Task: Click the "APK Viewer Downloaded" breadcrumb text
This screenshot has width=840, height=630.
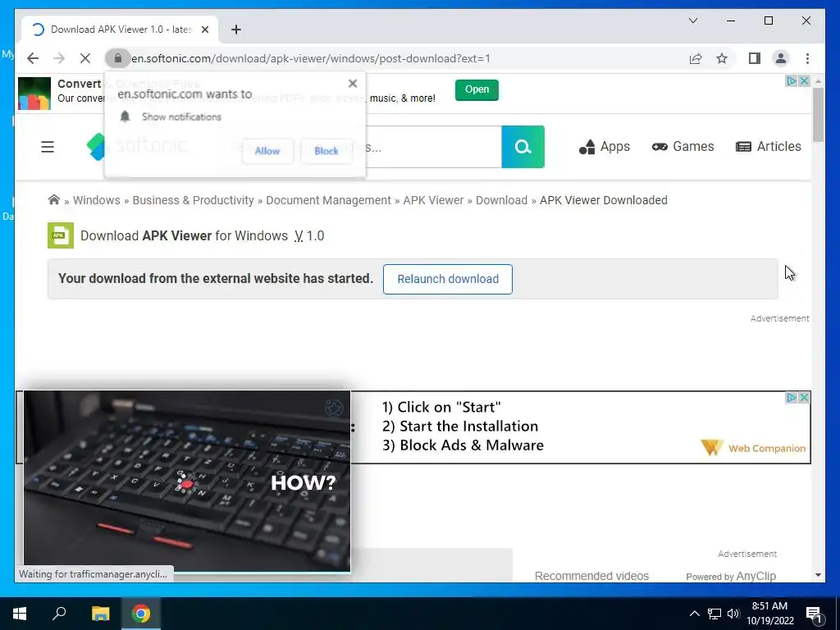Action: click(x=603, y=200)
